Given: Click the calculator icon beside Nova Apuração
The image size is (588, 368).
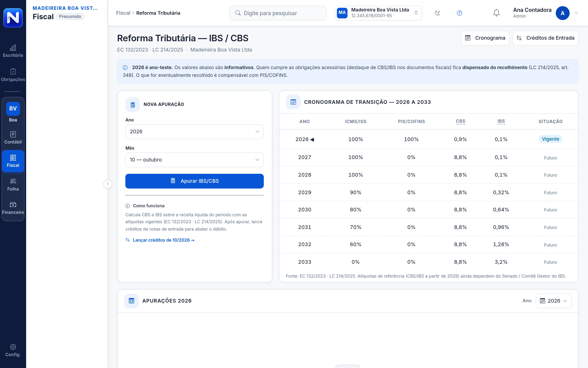Looking at the screenshot, I should (133, 105).
